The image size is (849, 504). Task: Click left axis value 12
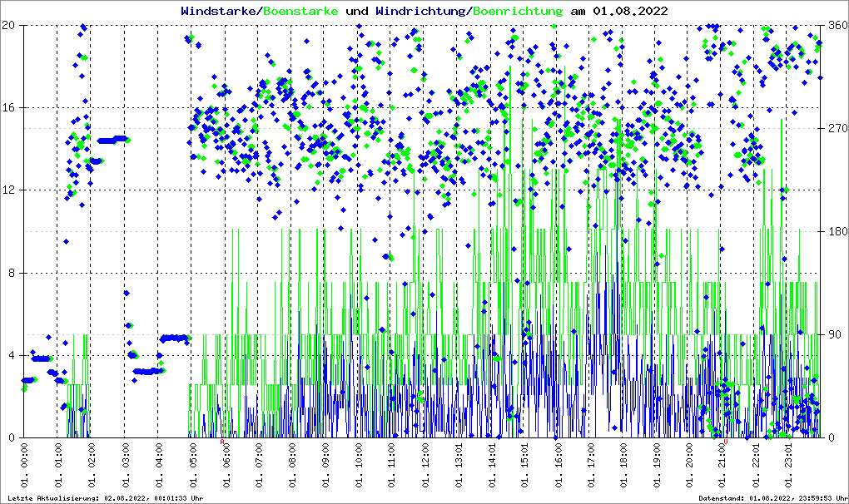point(12,190)
